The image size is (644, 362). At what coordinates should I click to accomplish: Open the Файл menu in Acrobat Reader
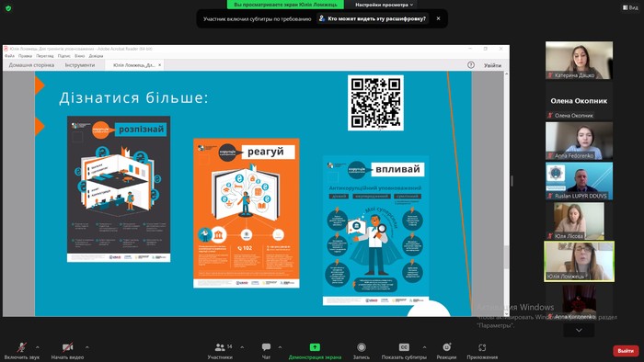coord(9,56)
